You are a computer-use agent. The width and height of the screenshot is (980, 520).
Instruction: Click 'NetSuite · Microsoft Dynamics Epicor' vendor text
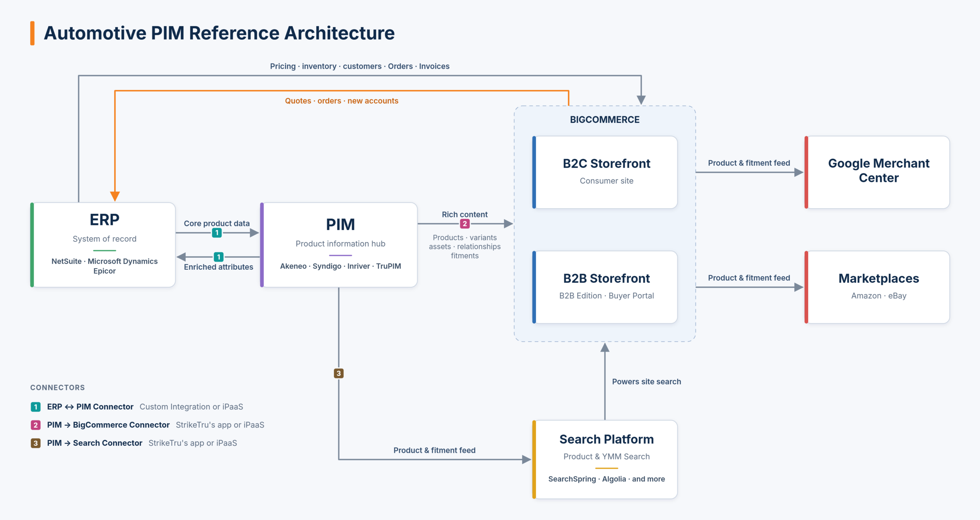point(105,266)
